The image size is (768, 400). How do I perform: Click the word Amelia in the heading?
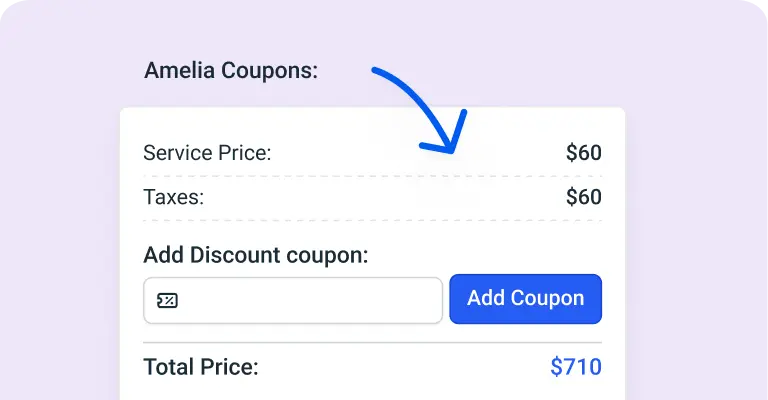[x=180, y=70]
